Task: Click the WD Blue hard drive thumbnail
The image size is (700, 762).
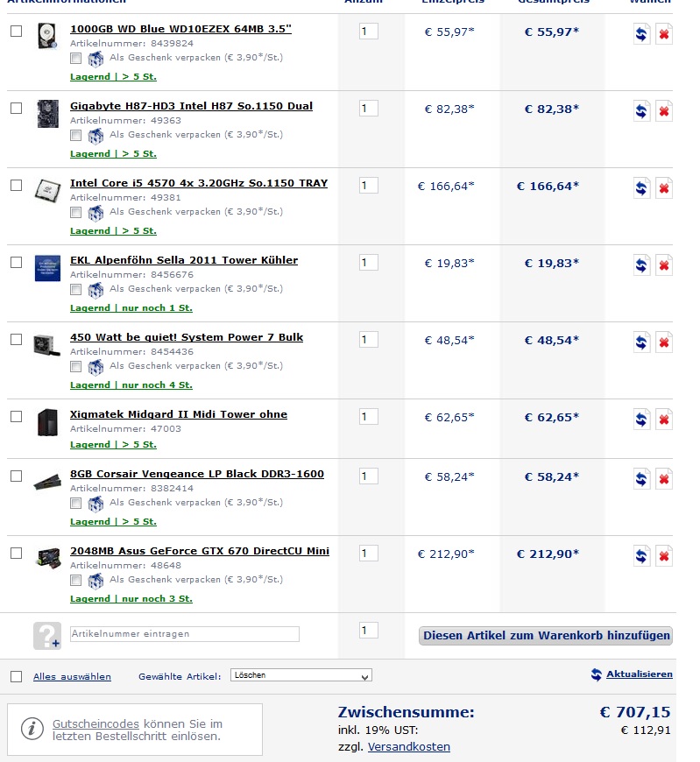Action: tap(47, 36)
